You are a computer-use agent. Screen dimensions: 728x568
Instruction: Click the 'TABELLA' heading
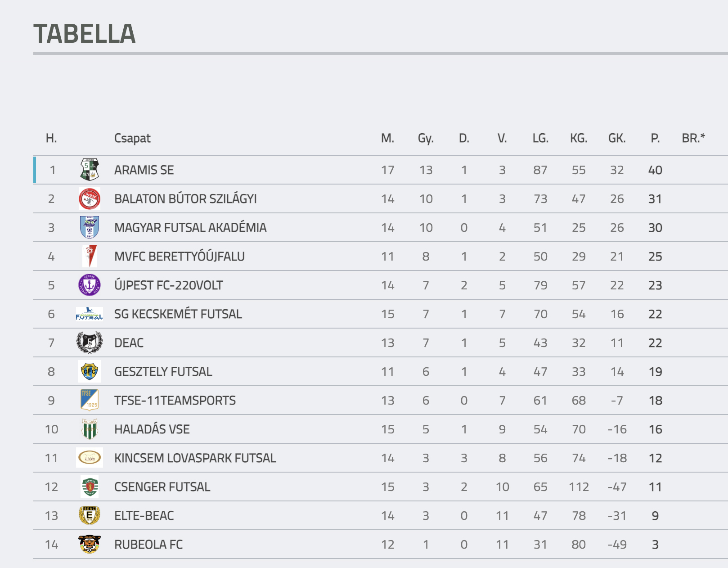click(85, 34)
